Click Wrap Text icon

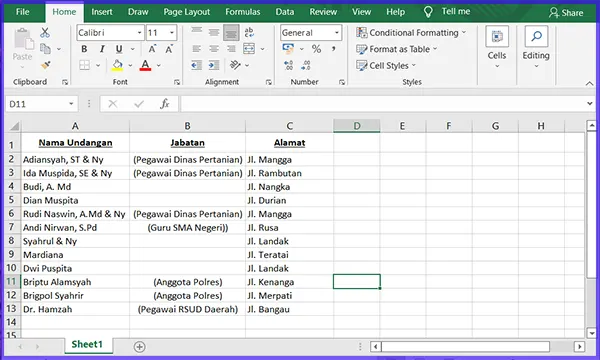[249, 32]
